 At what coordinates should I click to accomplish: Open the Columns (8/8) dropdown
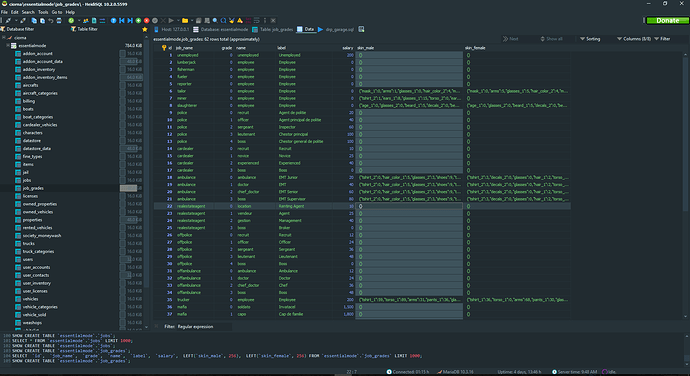click(634, 39)
